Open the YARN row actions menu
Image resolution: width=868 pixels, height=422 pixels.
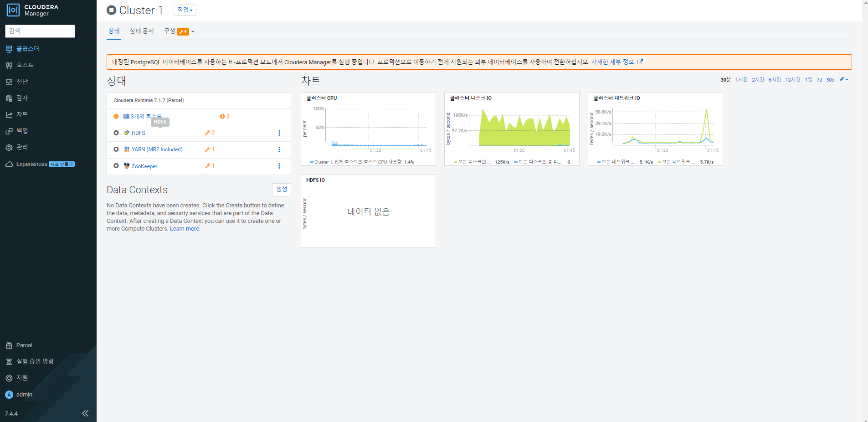(x=279, y=149)
